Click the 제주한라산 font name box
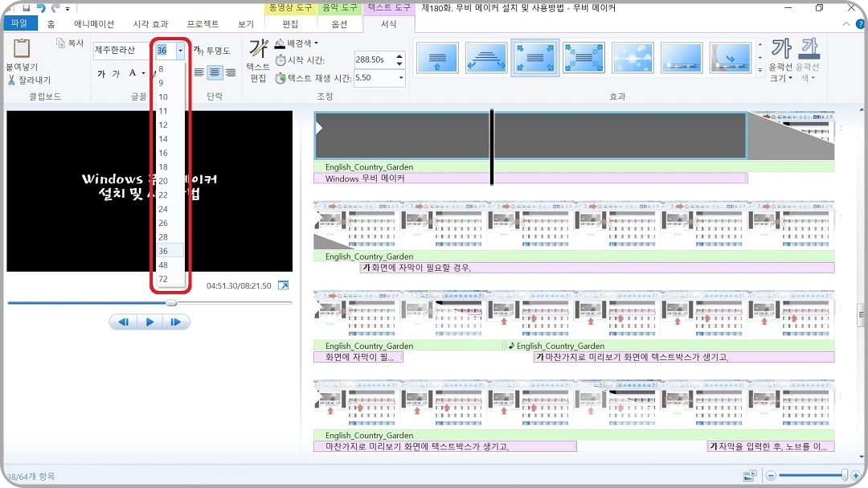Viewport: 868px width, 488px height. point(122,50)
